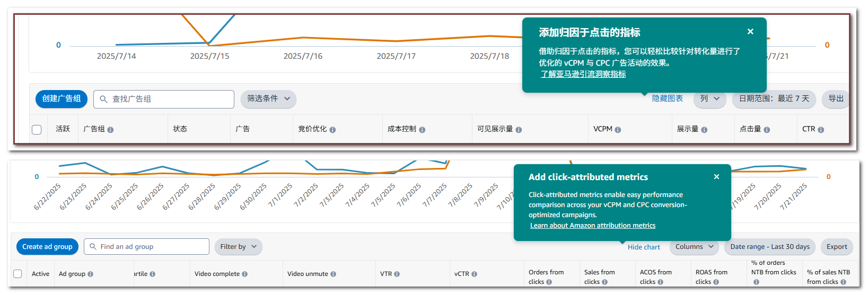868x295 pixels.
Task: Click the Video unmute column header text
Action: click(x=308, y=274)
